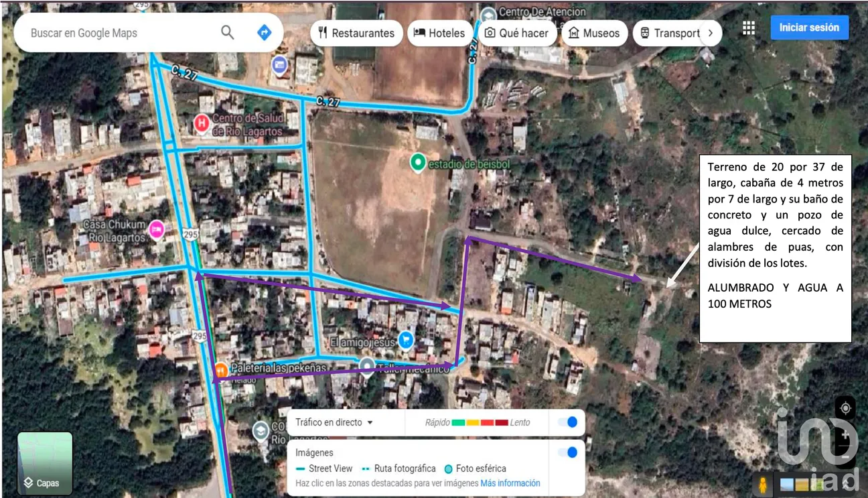Click the orange restaurant pin of Paleteria las pekeñas
868x498 pixels.
pos(221,369)
